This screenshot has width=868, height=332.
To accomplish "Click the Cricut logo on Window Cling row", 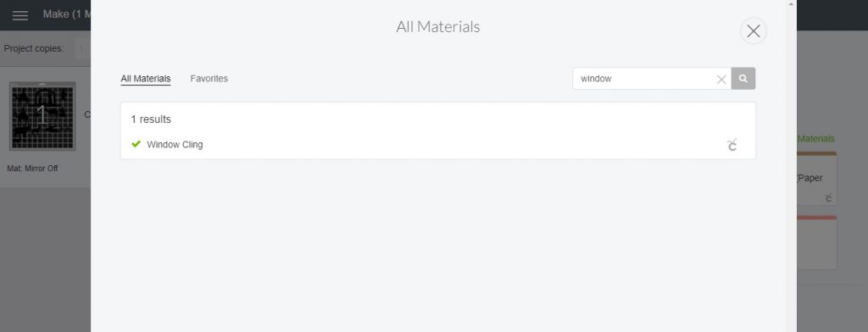I will (732, 145).
